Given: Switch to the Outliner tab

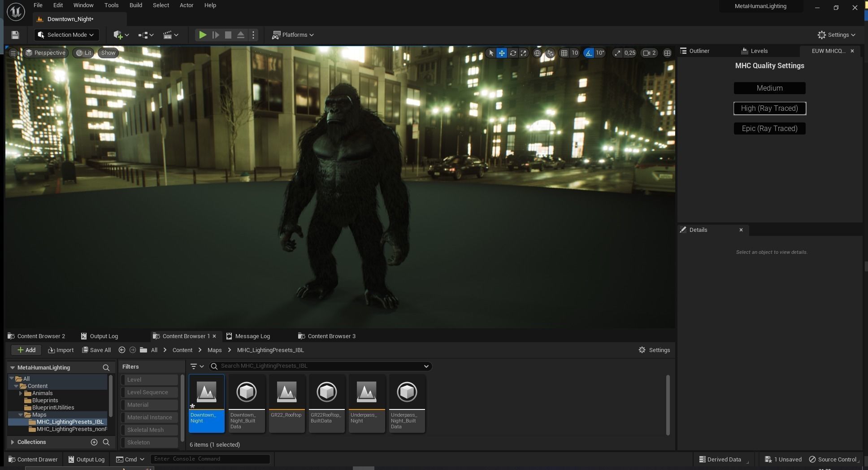Looking at the screenshot, I should 699,51.
